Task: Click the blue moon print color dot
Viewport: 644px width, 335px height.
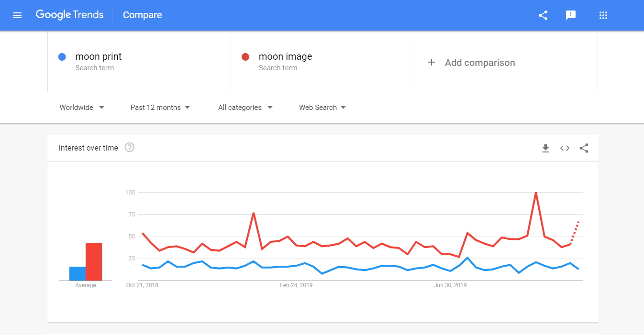Action: (62, 57)
